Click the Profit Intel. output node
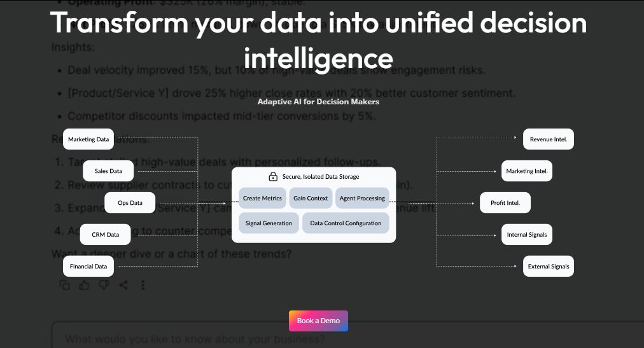This screenshot has width=644, height=348. pos(505,203)
